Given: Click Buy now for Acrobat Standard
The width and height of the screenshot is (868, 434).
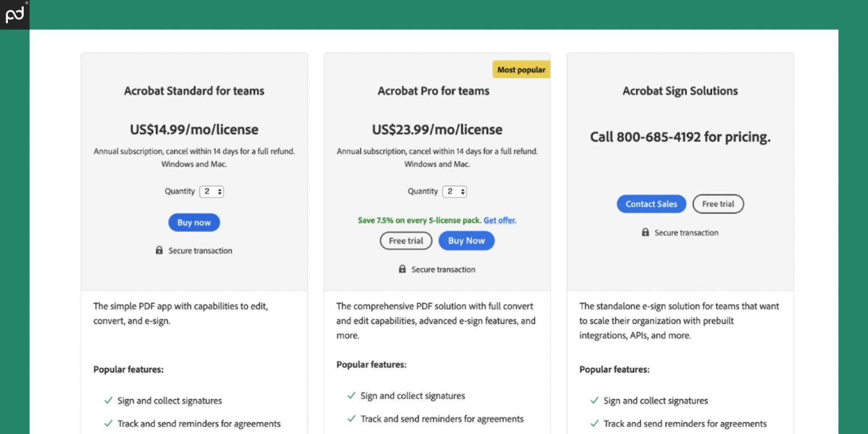Looking at the screenshot, I should pyautogui.click(x=194, y=222).
